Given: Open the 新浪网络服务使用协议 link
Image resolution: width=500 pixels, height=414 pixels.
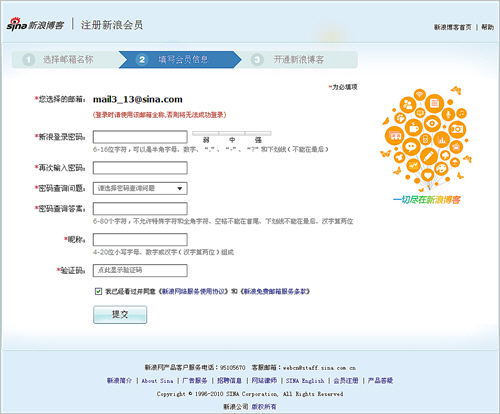Looking at the screenshot, I should click(194, 291).
